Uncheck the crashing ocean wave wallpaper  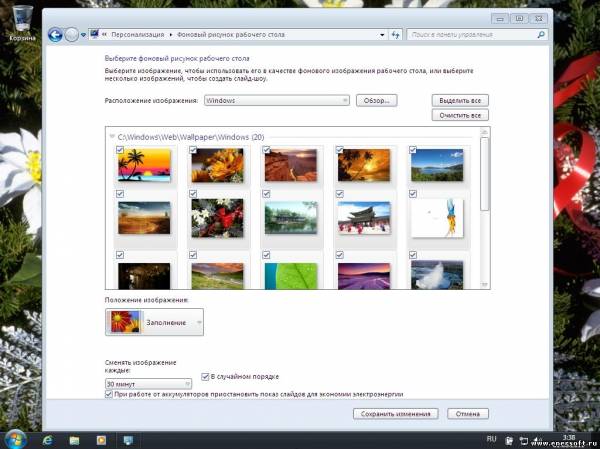412,255
